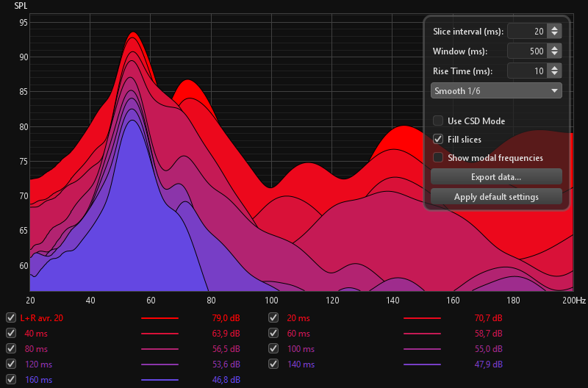Hide the 100 ms slice trace
This screenshot has height=388, width=588.
pos(273,349)
